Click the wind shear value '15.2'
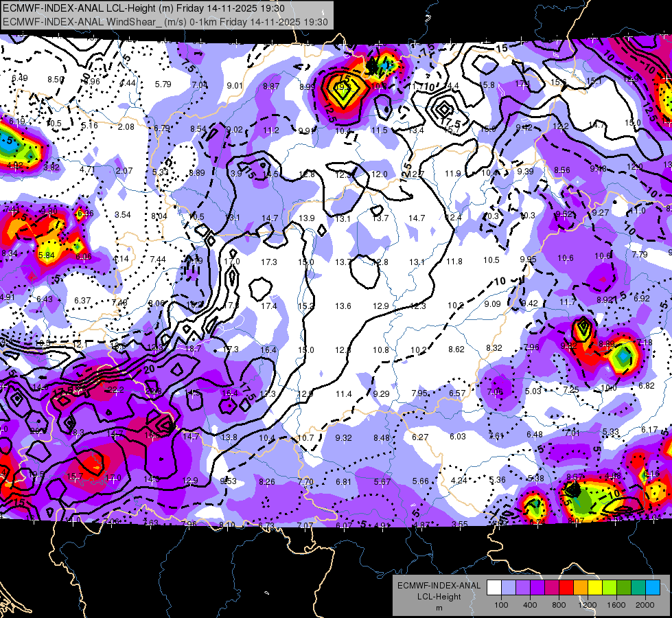 click(305, 306)
